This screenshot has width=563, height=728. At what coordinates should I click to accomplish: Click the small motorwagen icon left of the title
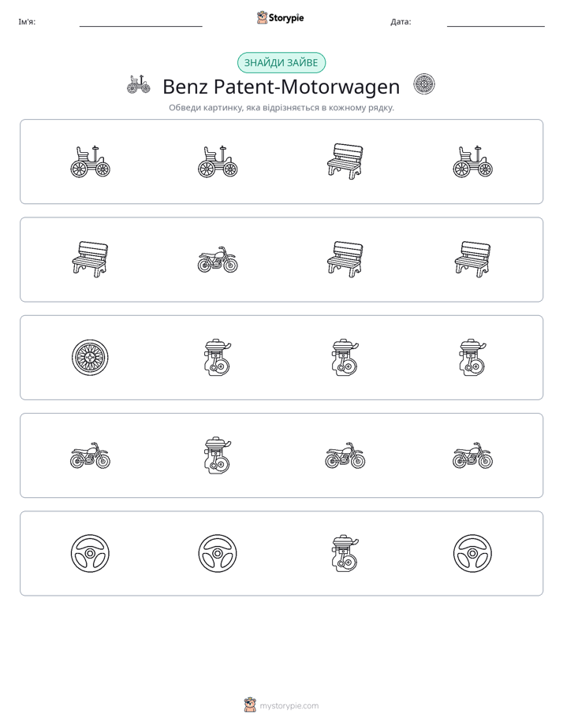[x=139, y=84]
